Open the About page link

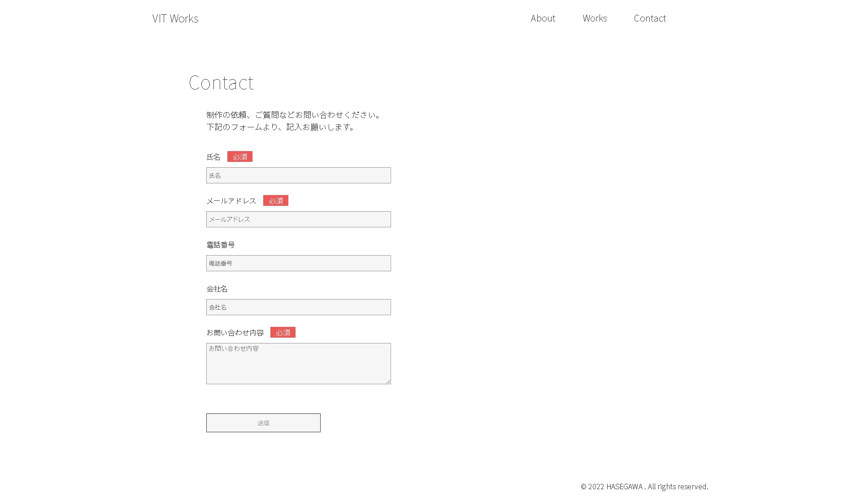pyautogui.click(x=543, y=18)
